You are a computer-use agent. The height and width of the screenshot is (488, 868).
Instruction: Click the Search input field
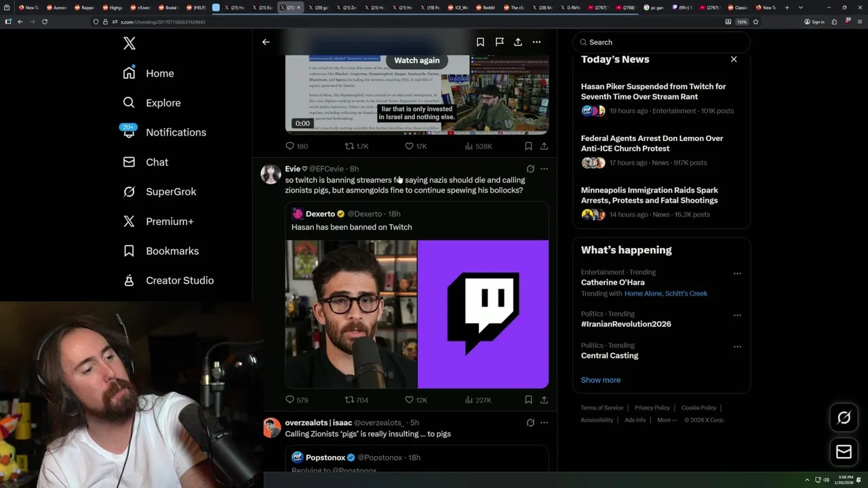pyautogui.click(x=661, y=42)
